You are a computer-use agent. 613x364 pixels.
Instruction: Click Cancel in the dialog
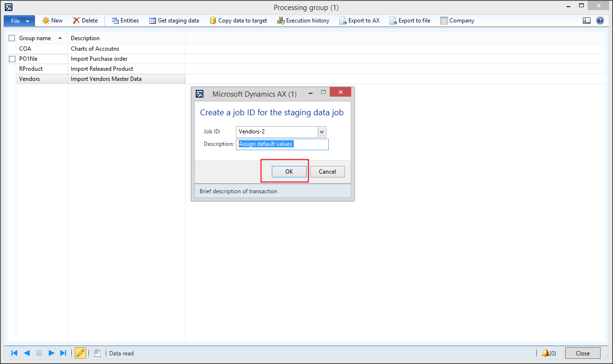pyautogui.click(x=327, y=172)
